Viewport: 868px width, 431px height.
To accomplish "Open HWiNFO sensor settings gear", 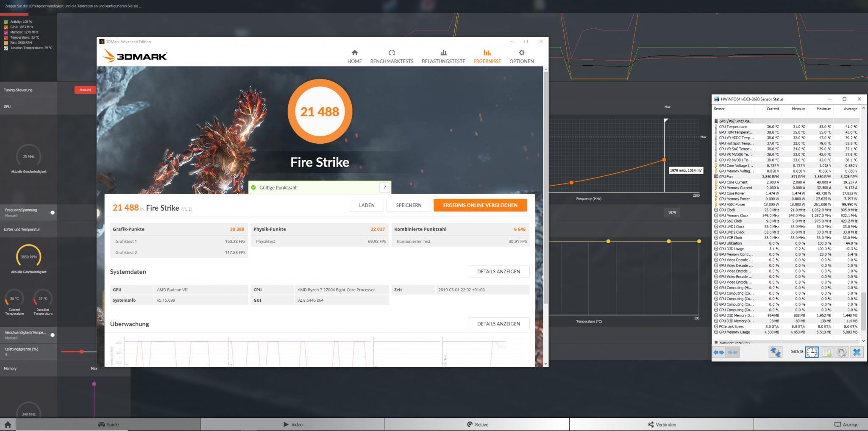I will 841,352.
